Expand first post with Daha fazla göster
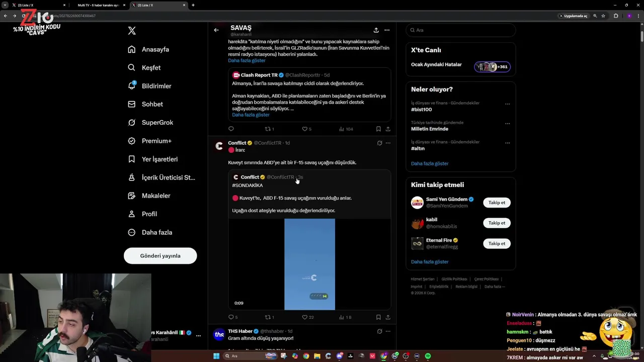Screen dimensions: 644x362 [x=247, y=60]
